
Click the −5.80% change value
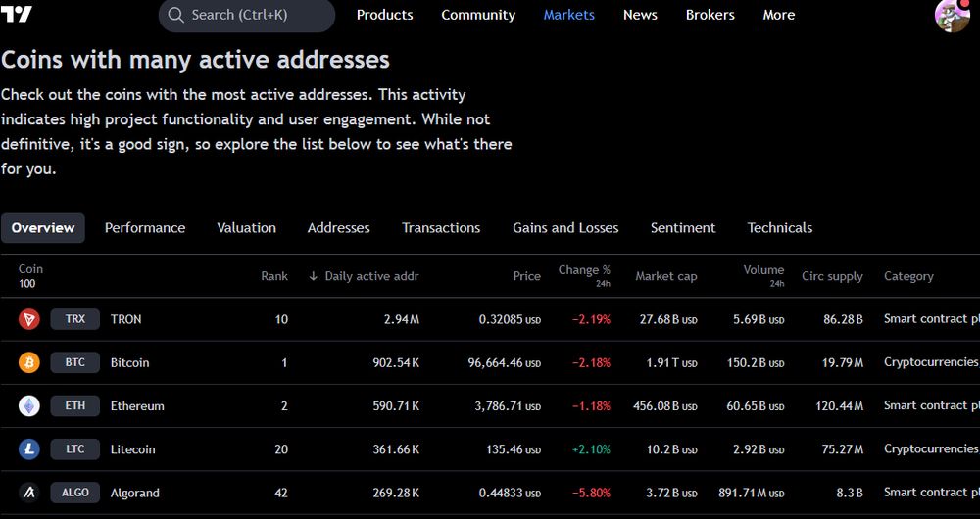coord(591,493)
